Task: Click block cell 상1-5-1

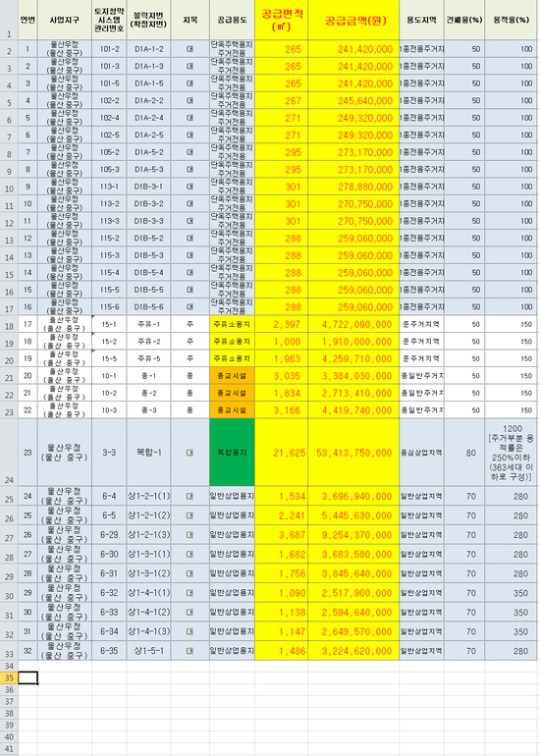Action: (x=149, y=651)
